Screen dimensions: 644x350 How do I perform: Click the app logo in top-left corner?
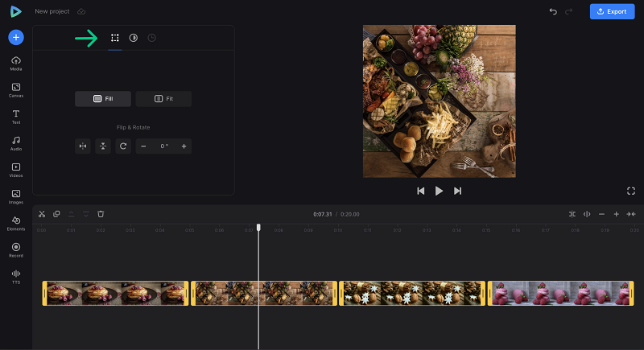pyautogui.click(x=15, y=11)
